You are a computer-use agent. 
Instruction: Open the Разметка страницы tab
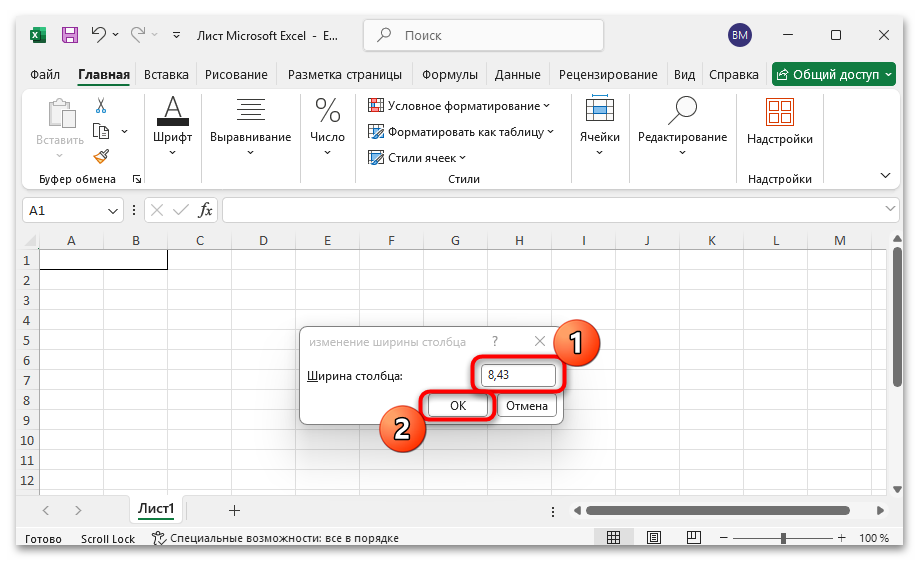pyautogui.click(x=345, y=74)
